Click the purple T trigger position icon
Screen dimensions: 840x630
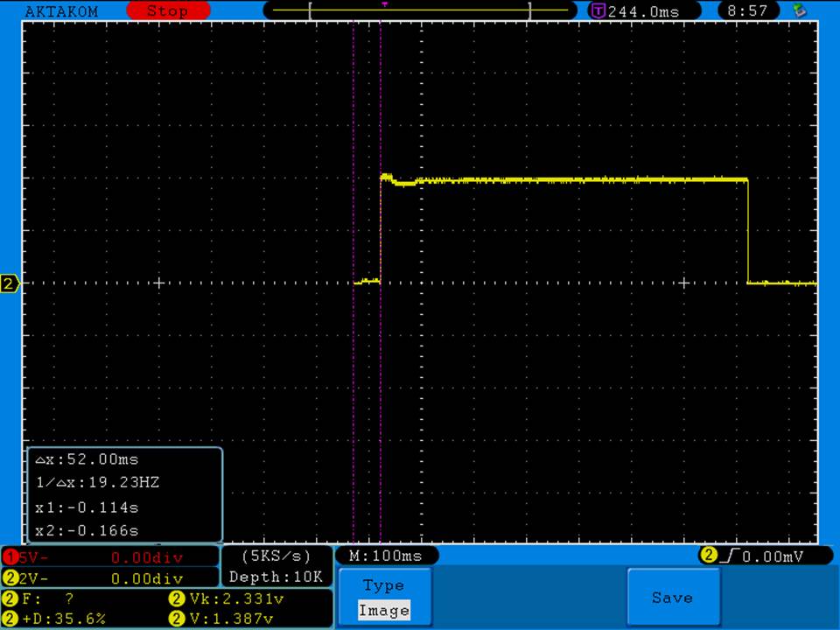click(x=598, y=11)
